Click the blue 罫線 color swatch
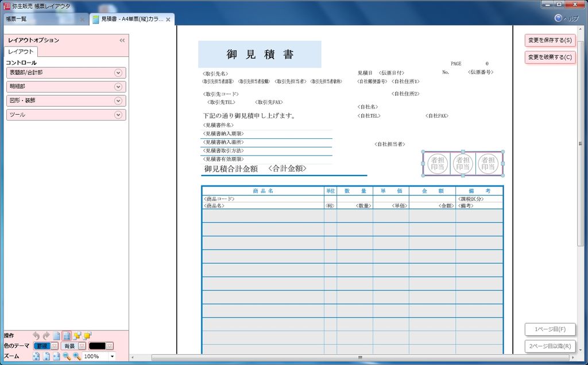The height and width of the screenshot is (365, 588). (x=42, y=346)
